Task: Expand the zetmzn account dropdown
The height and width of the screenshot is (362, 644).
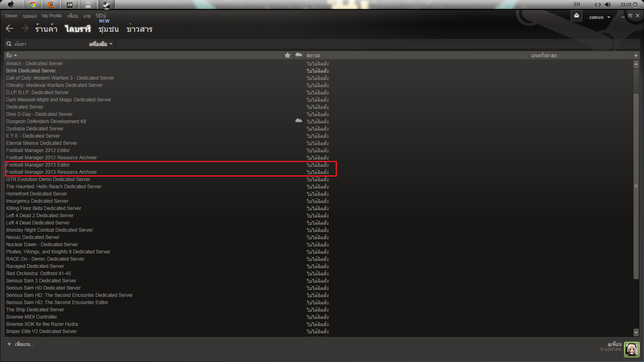Action: click(599, 17)
